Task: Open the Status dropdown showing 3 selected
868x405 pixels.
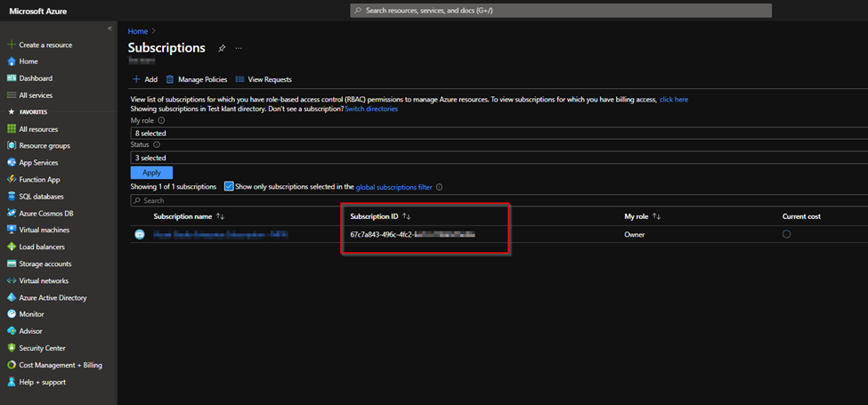Action: click(x=499, y=158)
